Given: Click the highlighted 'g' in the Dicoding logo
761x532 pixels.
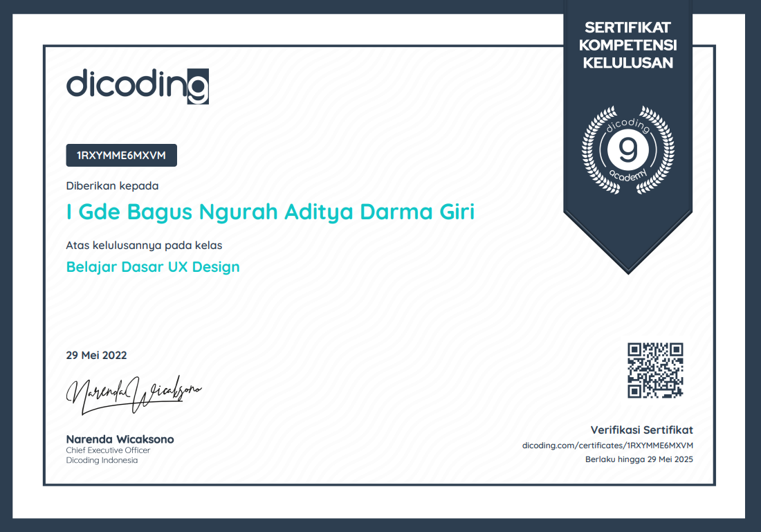Looking at the screenshot, I should tap(198, 86).
